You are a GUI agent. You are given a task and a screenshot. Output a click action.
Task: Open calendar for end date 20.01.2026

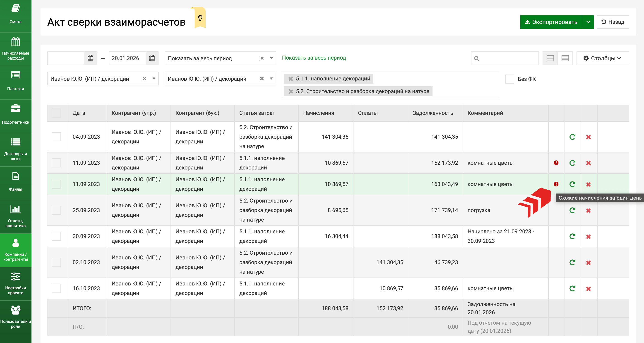click(x=152, y=58)
